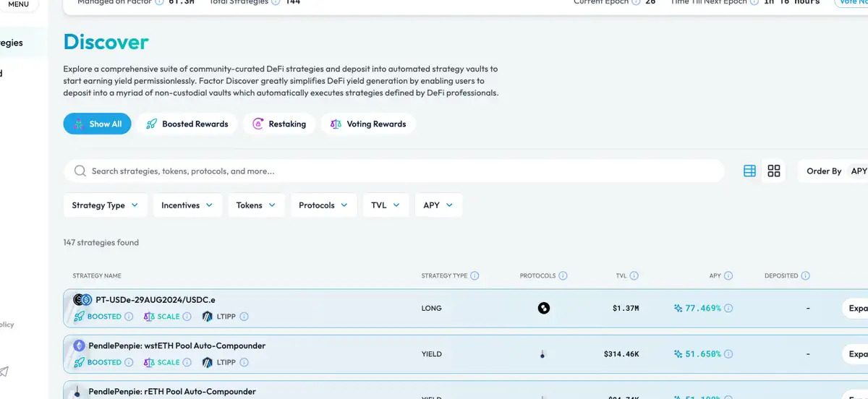Click Strategy Type column info icon
The width and height of the screenshot is (868, 399).
475,275
